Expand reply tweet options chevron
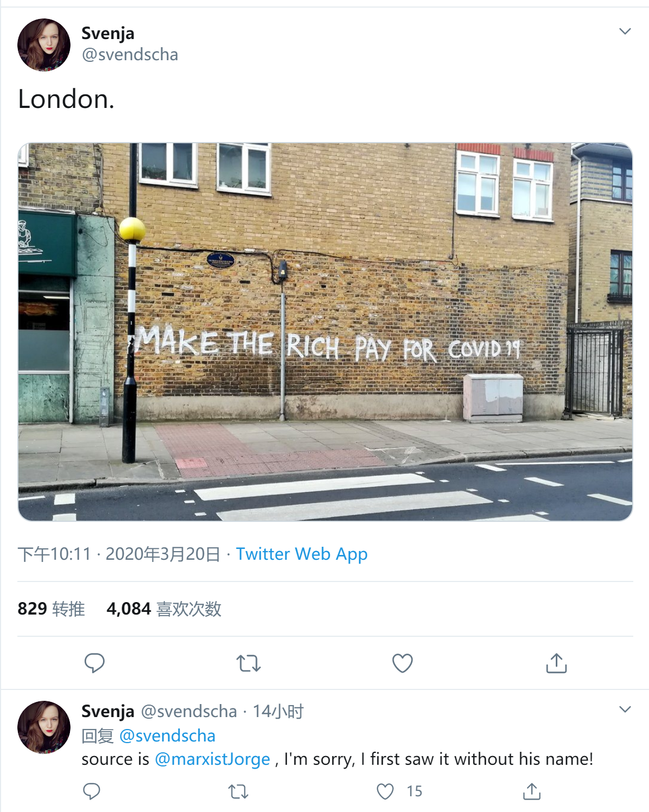 625,709
